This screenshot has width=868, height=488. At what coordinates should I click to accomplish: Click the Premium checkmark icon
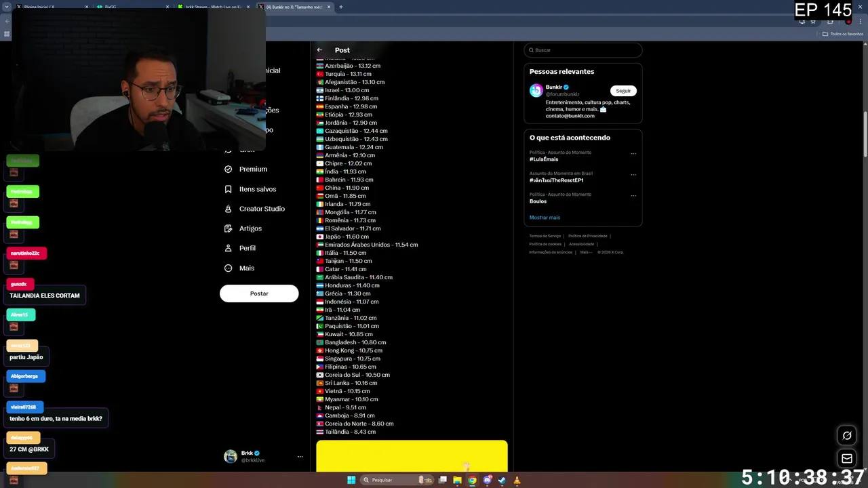(x=229, y=169)
